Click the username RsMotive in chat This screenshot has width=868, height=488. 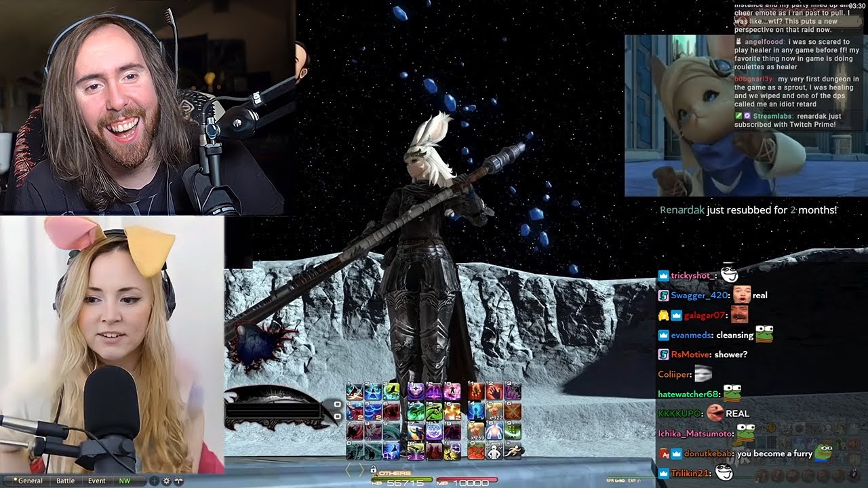[690, 354]
